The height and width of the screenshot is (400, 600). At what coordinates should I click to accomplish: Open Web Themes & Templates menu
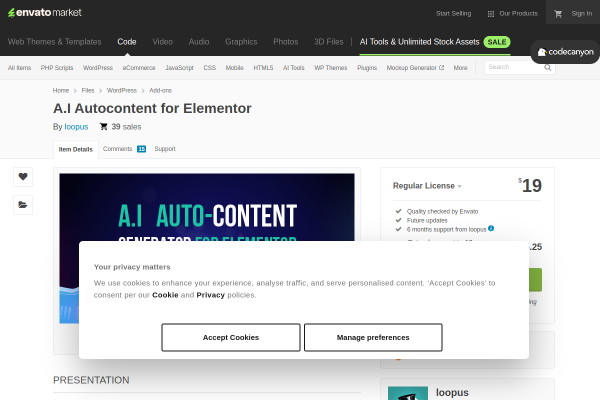click(54, 42)
